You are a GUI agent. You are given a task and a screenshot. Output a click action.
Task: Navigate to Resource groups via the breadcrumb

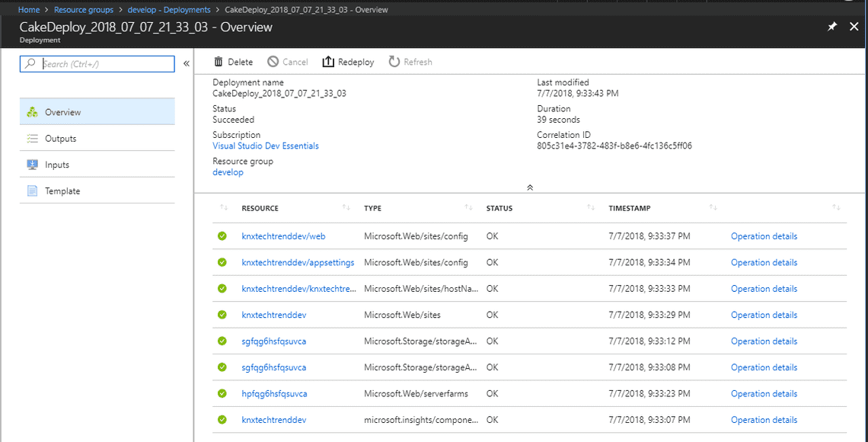tap(84, 9)
